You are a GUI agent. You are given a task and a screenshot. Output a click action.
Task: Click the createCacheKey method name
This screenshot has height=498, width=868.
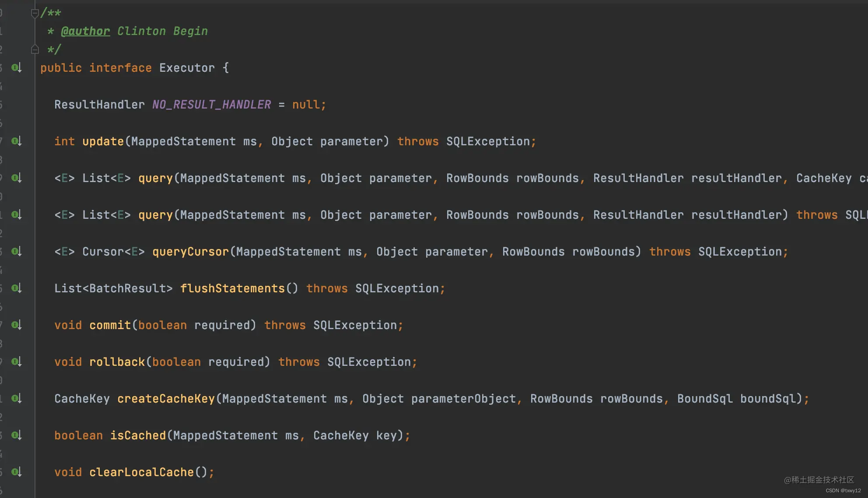(166, 399)
